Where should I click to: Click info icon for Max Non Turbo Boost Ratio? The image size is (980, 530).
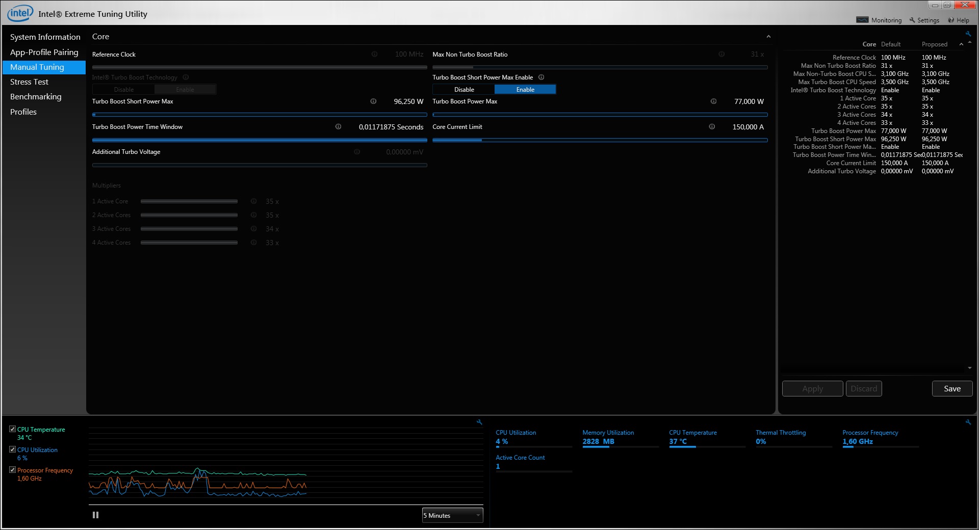(721, 54)
